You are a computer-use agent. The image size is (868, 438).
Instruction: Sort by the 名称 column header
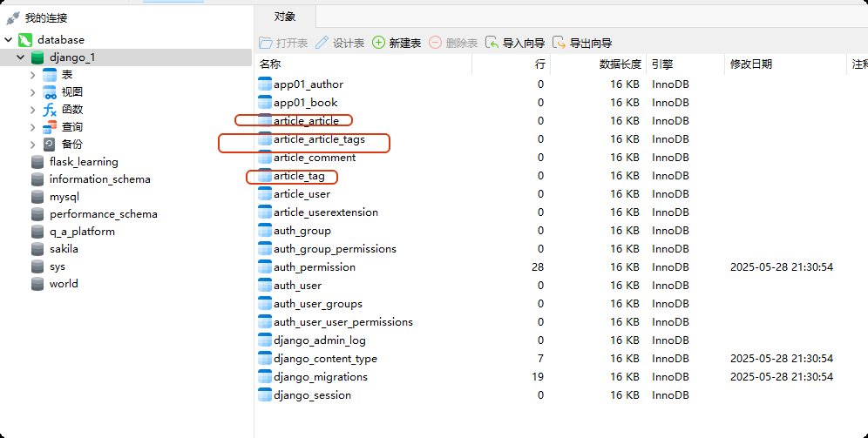coord(363,64)
